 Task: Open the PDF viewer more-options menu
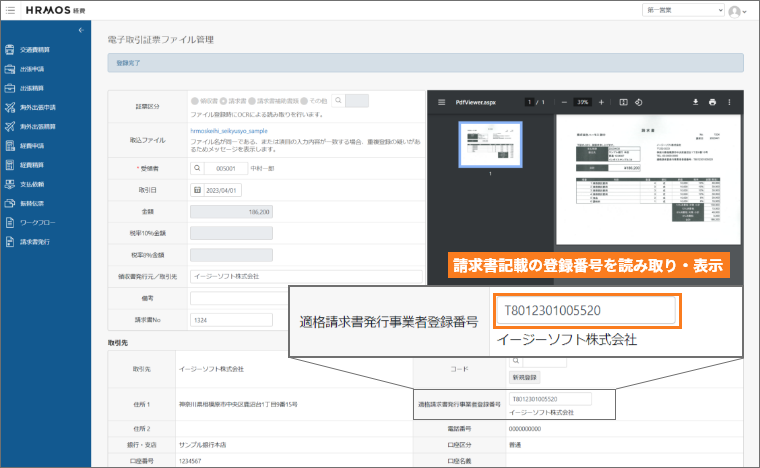tap(734, 102)
